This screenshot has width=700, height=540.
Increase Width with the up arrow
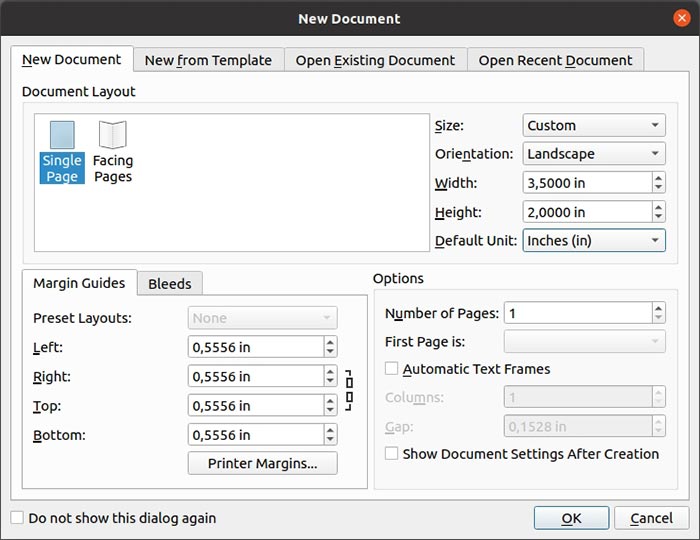pyautogui.click(x=658, y=178)
